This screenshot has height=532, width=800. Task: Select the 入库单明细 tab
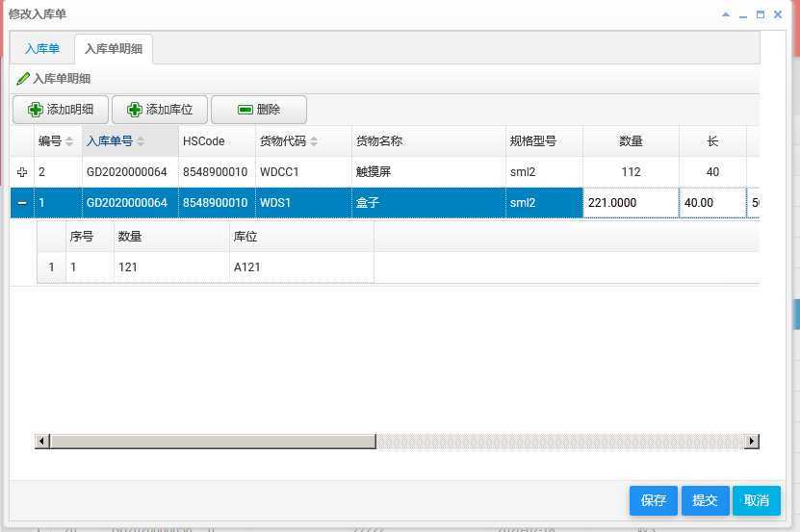click(114, 49)
